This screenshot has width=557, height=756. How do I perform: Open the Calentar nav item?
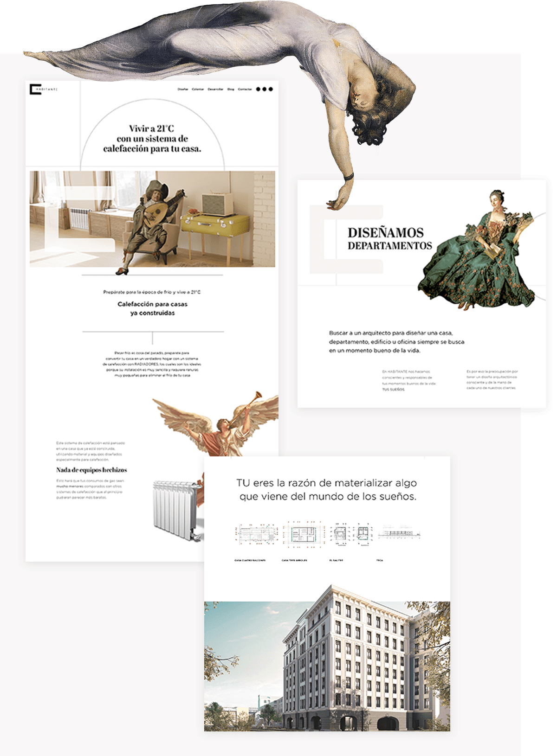(198, 89)
